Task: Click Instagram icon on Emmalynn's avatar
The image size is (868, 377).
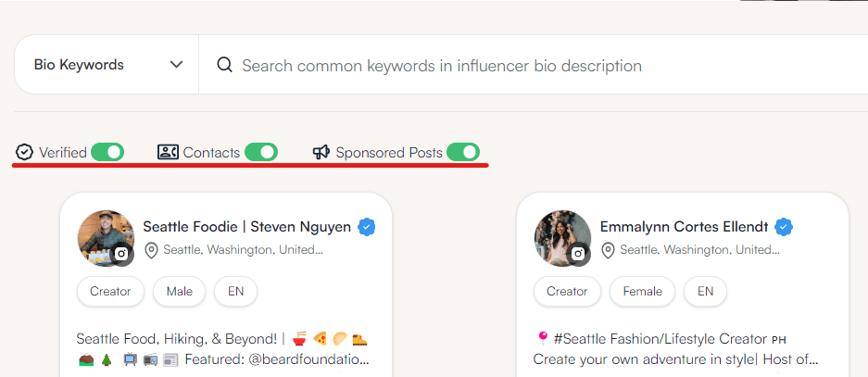Action: tap(578, 254)
